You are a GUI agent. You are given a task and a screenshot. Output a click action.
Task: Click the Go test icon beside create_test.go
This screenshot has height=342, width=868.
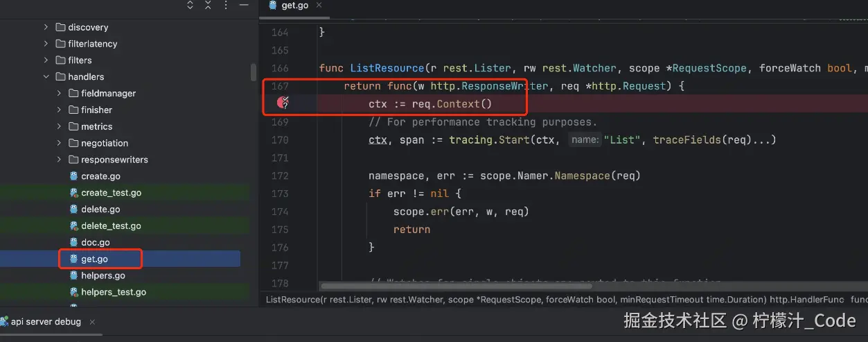click(x=73, y=193)
